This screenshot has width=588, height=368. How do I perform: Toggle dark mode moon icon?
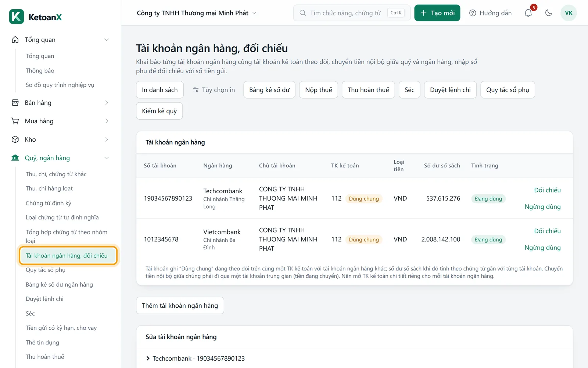pyautogui.click(x=549, y=13)
